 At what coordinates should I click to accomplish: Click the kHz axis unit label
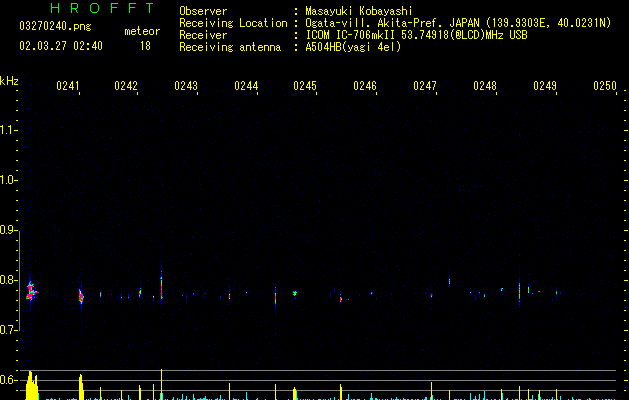[x=9, y=81]
